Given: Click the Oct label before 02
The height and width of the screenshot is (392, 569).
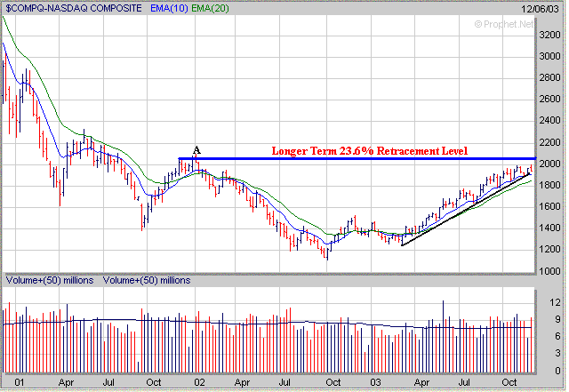Looking at the screenshot, I should 154,382.
